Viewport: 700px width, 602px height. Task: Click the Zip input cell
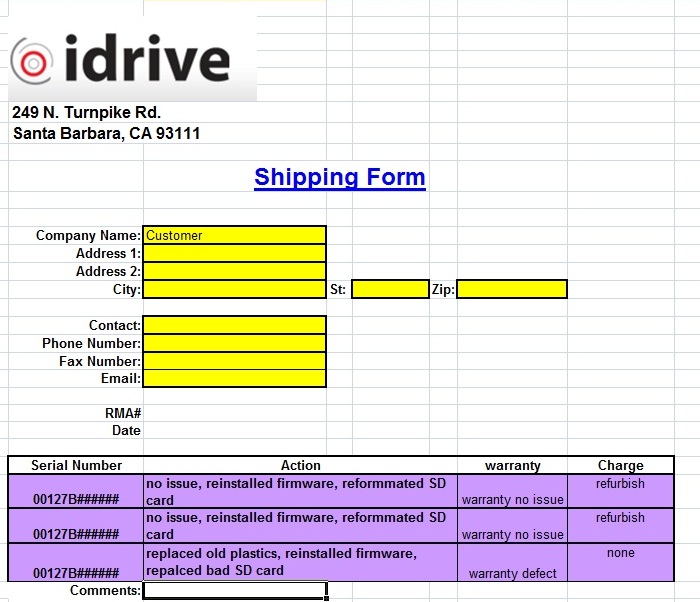tap(512, 289)
